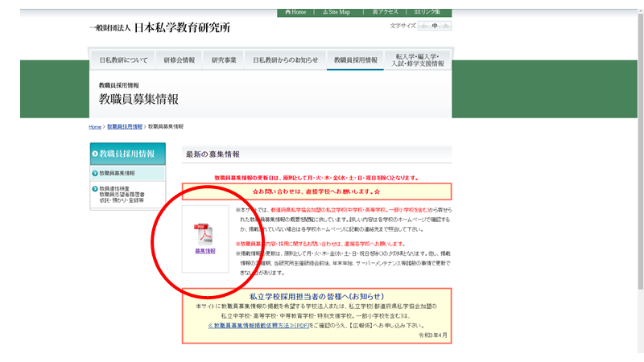Open リンク集 in top bar
644x362 pixels.
coord(427,12)
